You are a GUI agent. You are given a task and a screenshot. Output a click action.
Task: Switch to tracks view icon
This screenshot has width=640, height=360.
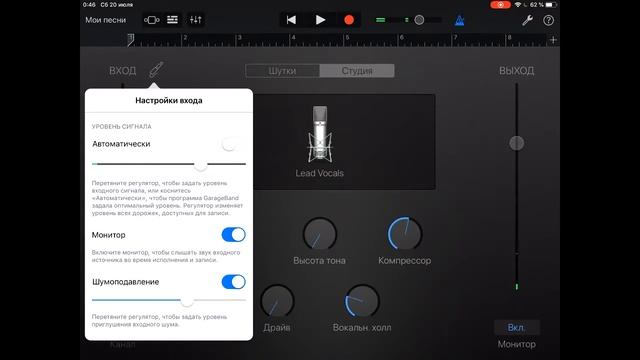pos(173,20)
